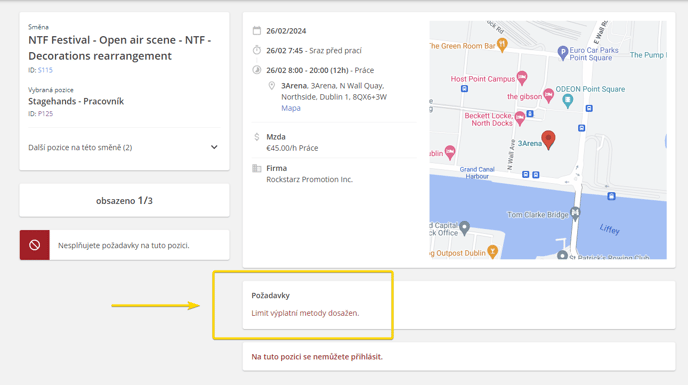This screenshot has width=688, height=385.
Task: Click the dollar sign icon beside Mzda
Action: [257, 137]
